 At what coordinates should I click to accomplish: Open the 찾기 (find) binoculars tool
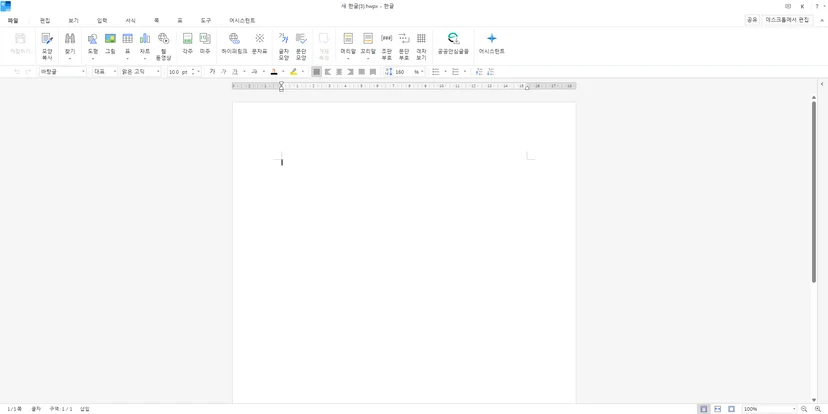tap(70, 44)
